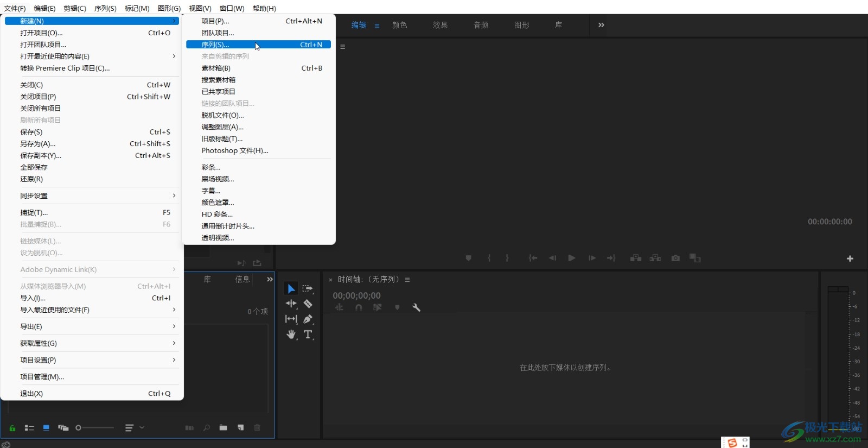Step back one frame
This screenshot has height=448, width=868.
(x=552, y=258)
